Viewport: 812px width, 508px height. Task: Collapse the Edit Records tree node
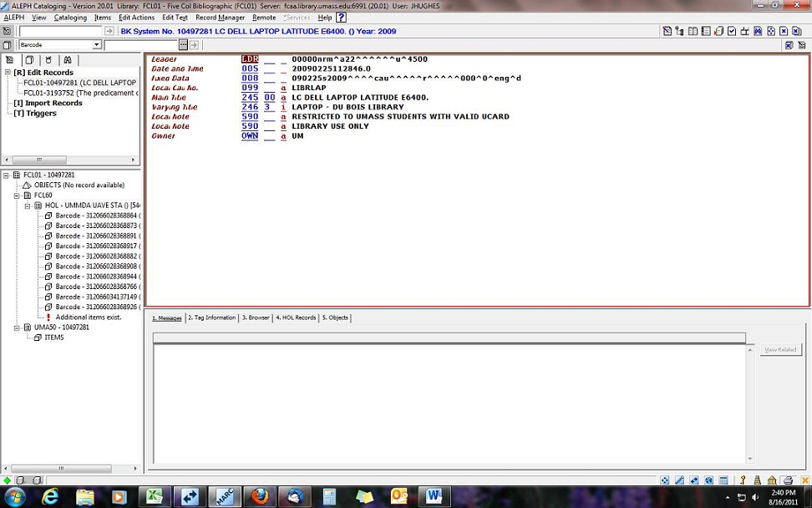coord(8,73)
